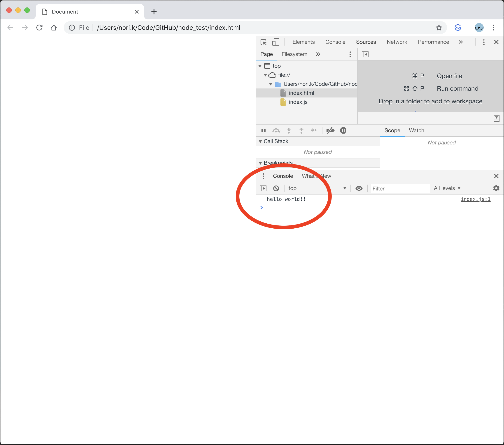Click the live expression eye icon
Viewport: 504px width, 445px height.
click(x=359, y=188)
